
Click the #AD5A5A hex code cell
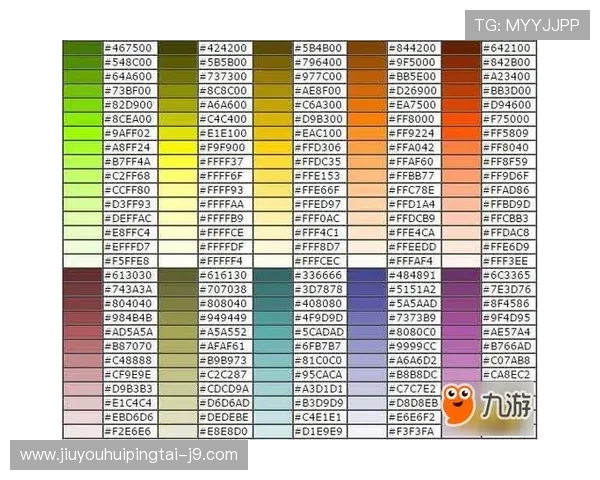[130, 332]
